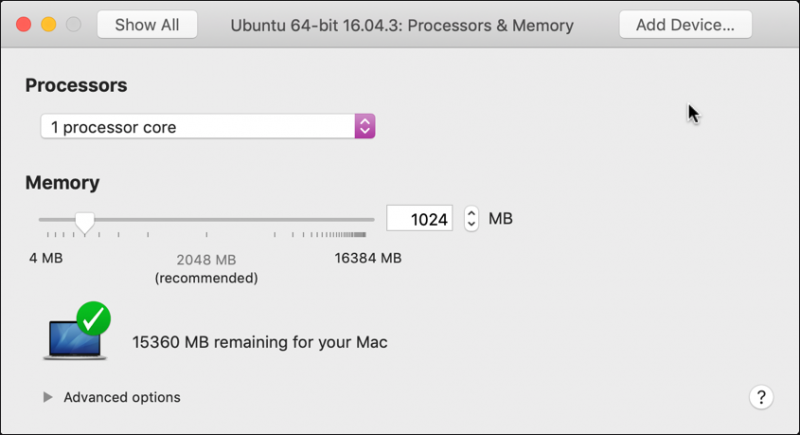Focus the memory field showing 1024
This screenshot has height=435, width=800.
click(x=419, y=218)
